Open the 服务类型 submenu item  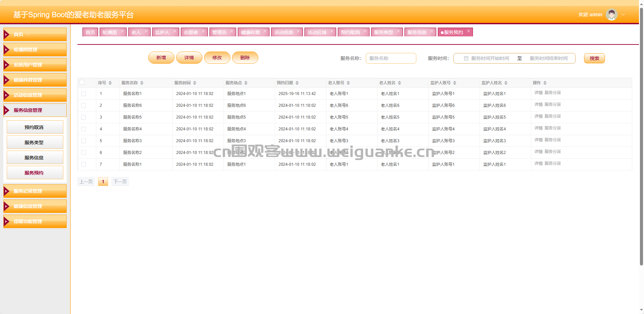(35, 142)
